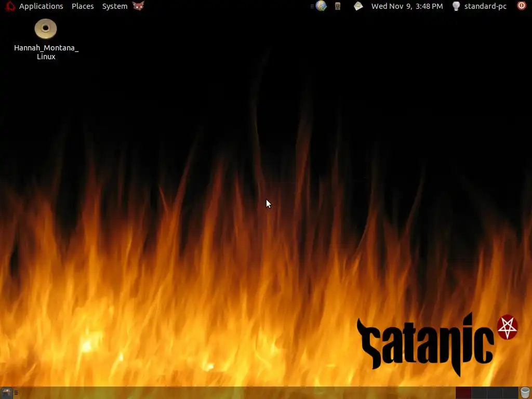Switch to the first red workspace in the switcher

click(x=463, y=393)
